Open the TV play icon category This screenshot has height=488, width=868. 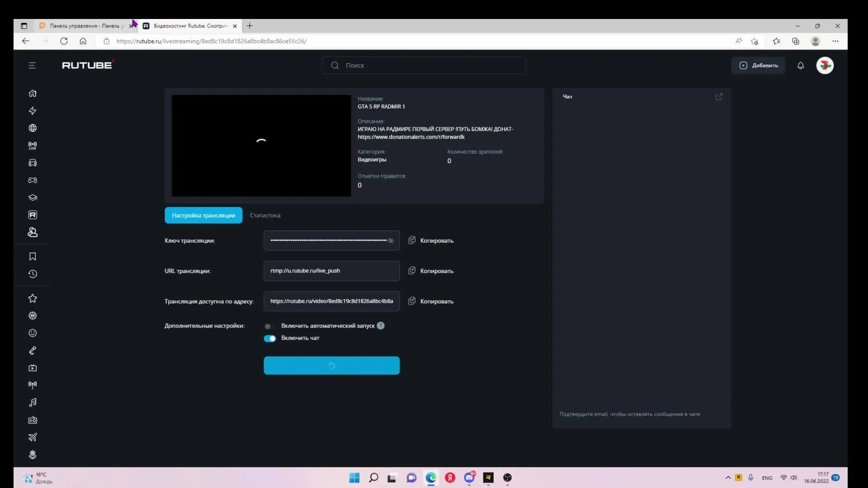point(33,368)
